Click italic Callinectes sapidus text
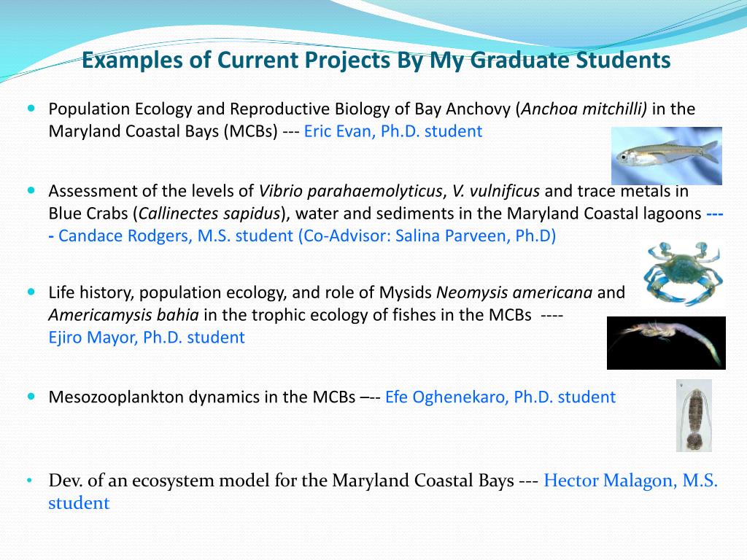The width and height of the screenshot is (747, 560). tap(209, 214)
